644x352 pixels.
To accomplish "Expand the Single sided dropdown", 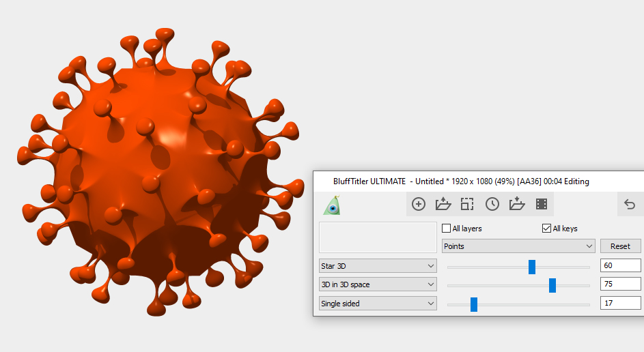I will [x=378, y=304].
